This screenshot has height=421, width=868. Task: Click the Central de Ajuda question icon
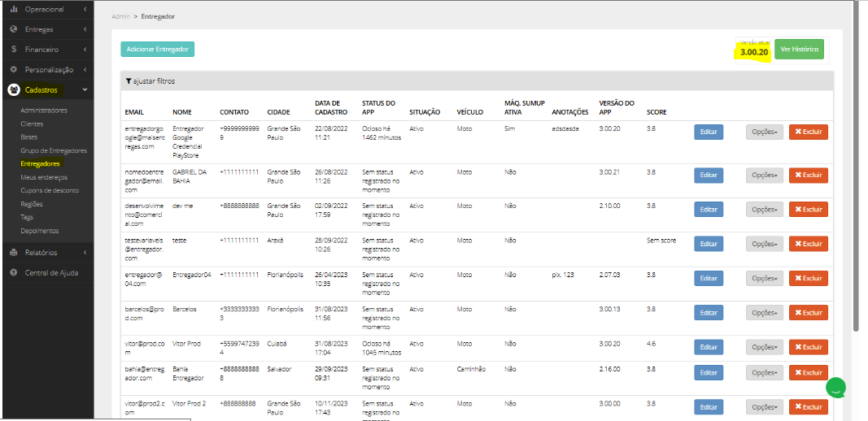pos(14,273)
